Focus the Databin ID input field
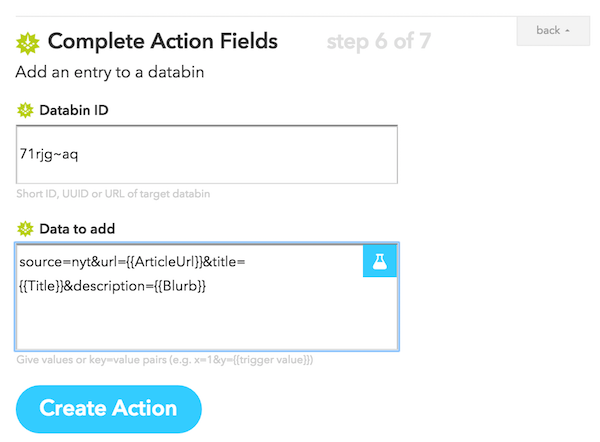Viewport: 600px width, 442px height. 207,154
